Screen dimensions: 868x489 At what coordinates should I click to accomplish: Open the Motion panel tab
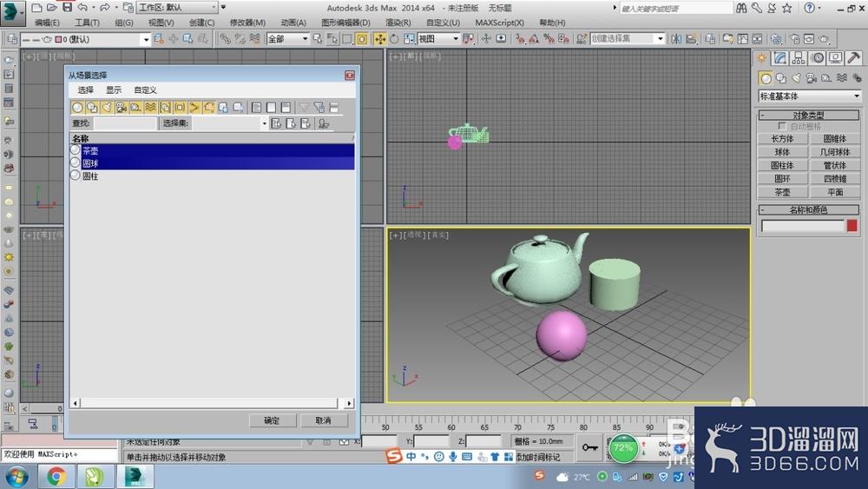pos(817,57)
